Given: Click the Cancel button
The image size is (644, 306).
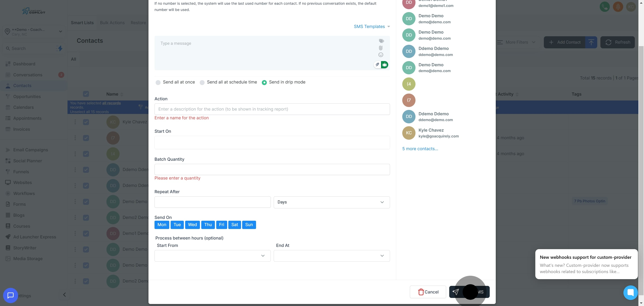Looking at the screenshot, I should [428, 292].
